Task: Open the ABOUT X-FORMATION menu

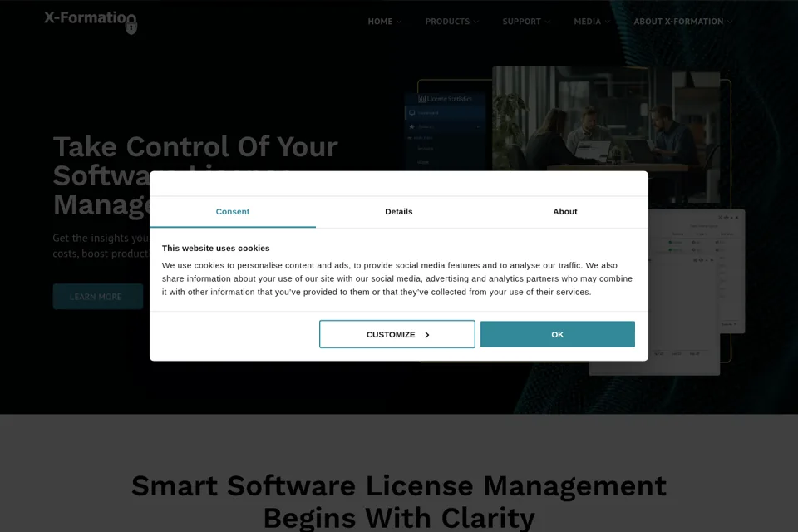Action: [x=678, y=22]
